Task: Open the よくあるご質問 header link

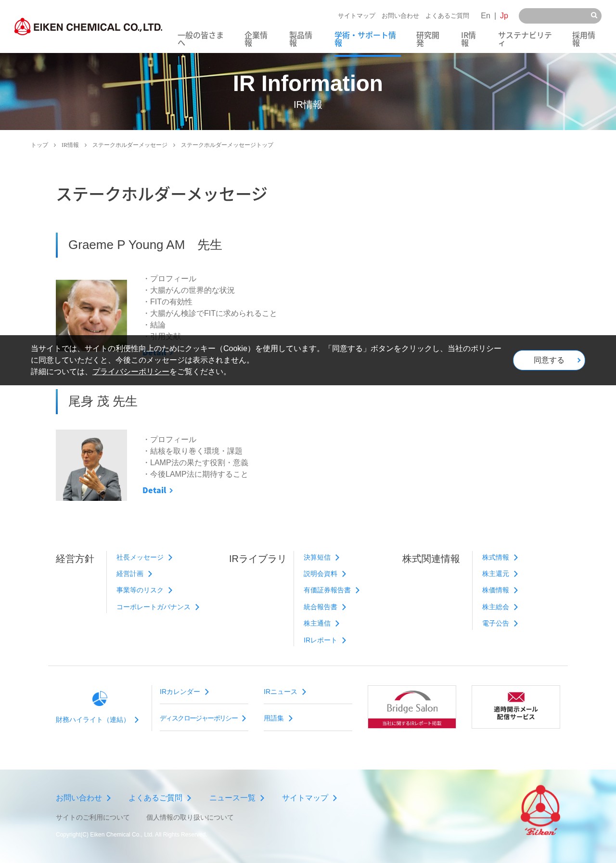Action: [447, 16]
